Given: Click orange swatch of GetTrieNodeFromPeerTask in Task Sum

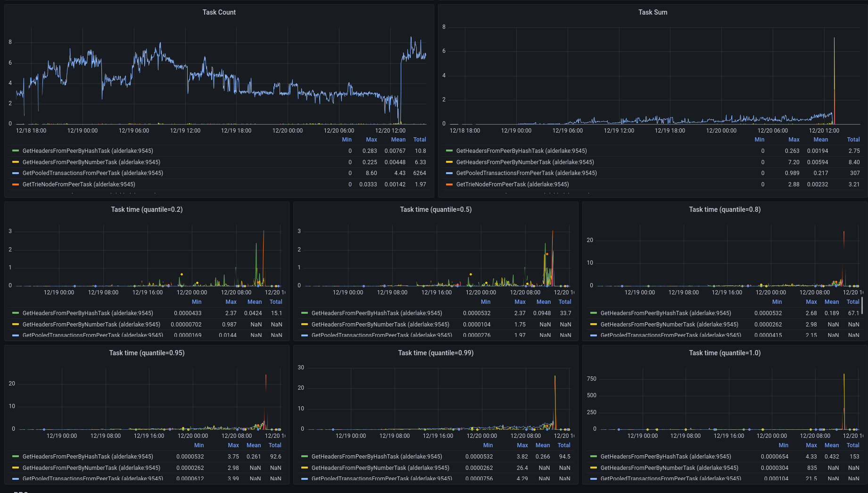Looking at the screenshot, I should [449, 184].
